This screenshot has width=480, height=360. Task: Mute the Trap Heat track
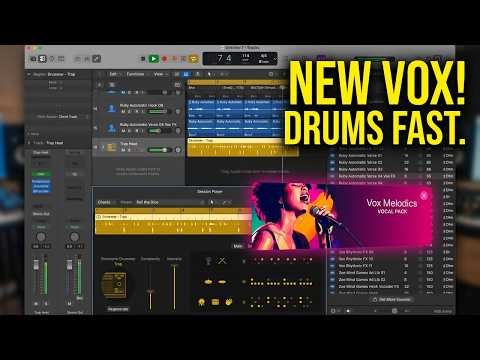point(123,150)
